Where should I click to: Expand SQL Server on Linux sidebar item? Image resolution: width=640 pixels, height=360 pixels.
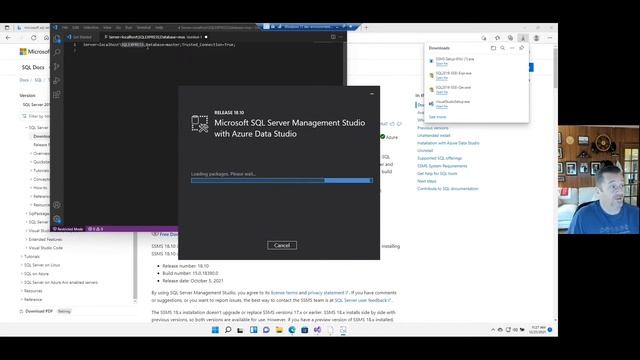42,265
